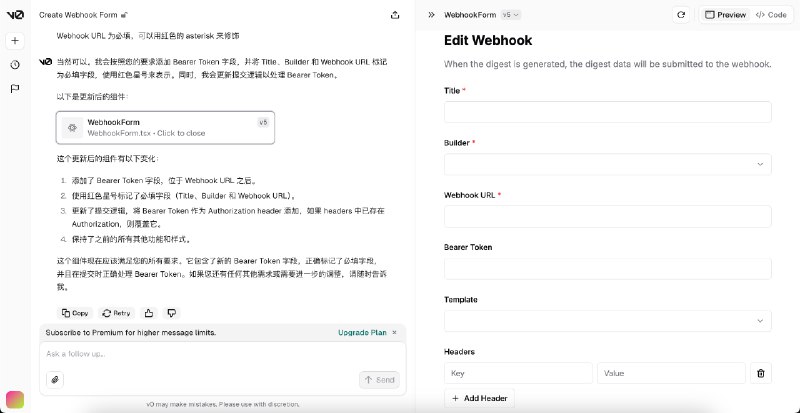The image size is (800, 413).
Task: Open chat history clock icon
Action: [15, 65]
